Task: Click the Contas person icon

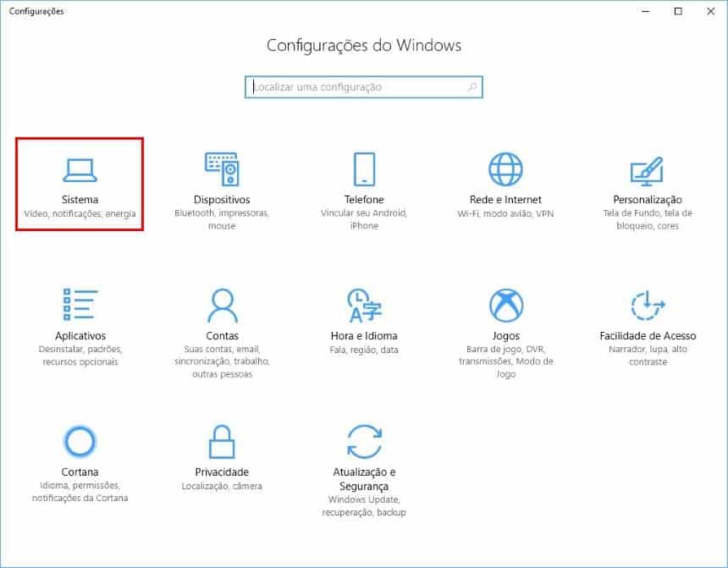Action: pos(223,305)
